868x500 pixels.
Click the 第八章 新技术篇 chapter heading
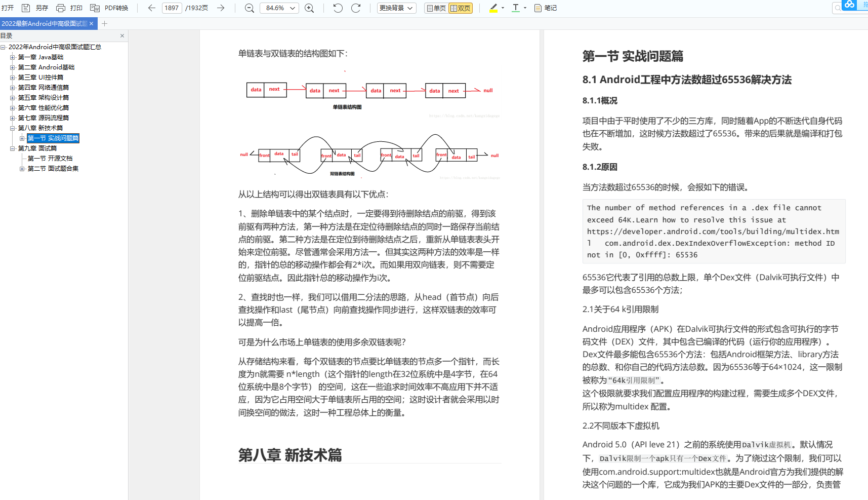290,455
